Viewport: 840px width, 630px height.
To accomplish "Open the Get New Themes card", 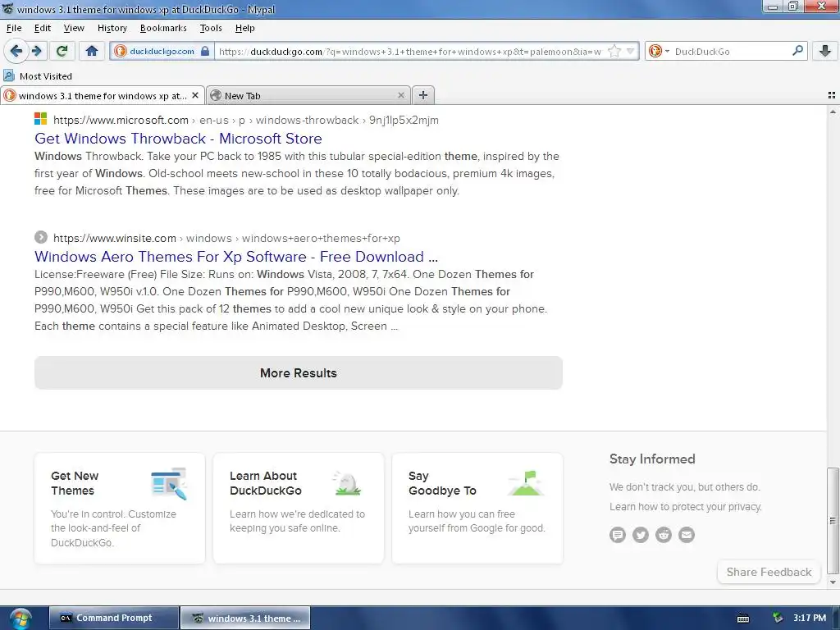I will (x=120, y=509).
